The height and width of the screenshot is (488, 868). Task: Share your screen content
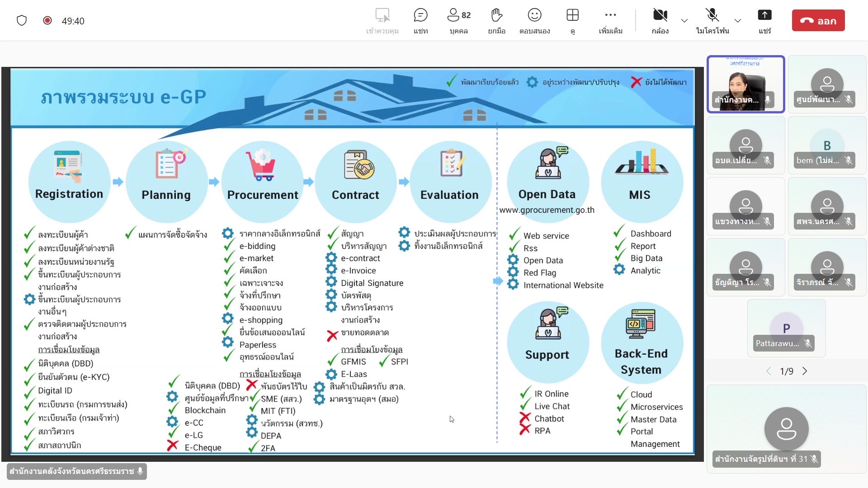[764, 21]
